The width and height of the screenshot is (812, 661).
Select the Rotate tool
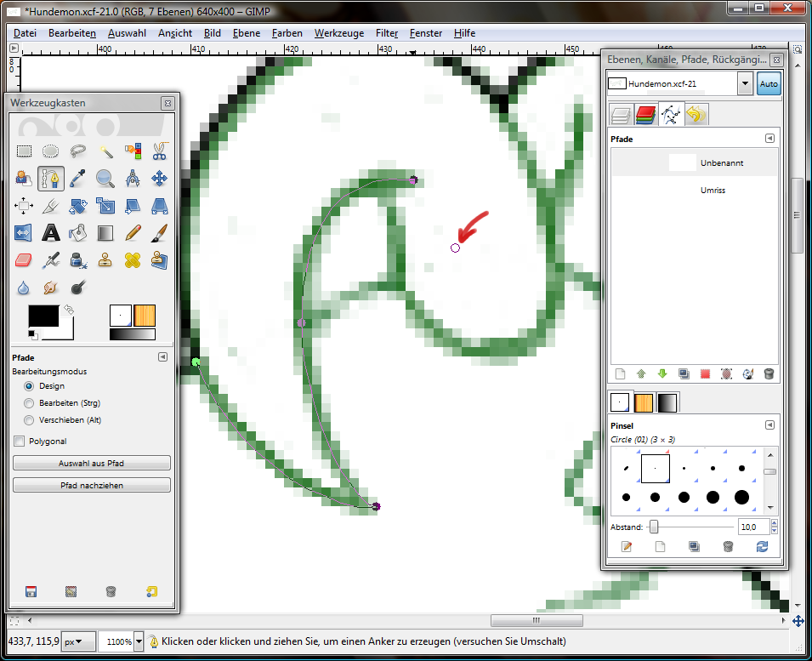pos(77,206)
